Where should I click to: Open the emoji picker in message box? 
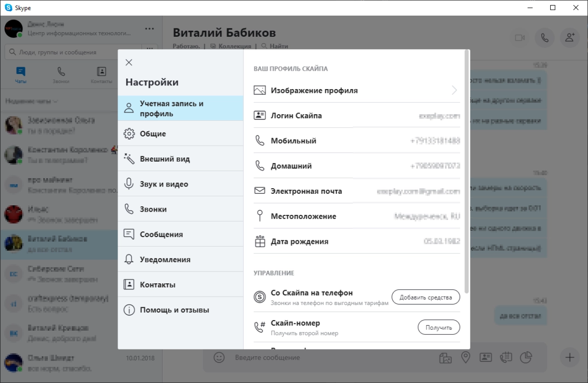click(x=219, y=357)
